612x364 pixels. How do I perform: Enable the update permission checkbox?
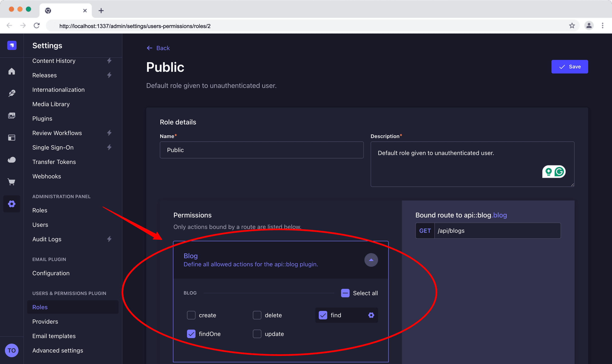(257, 334)
